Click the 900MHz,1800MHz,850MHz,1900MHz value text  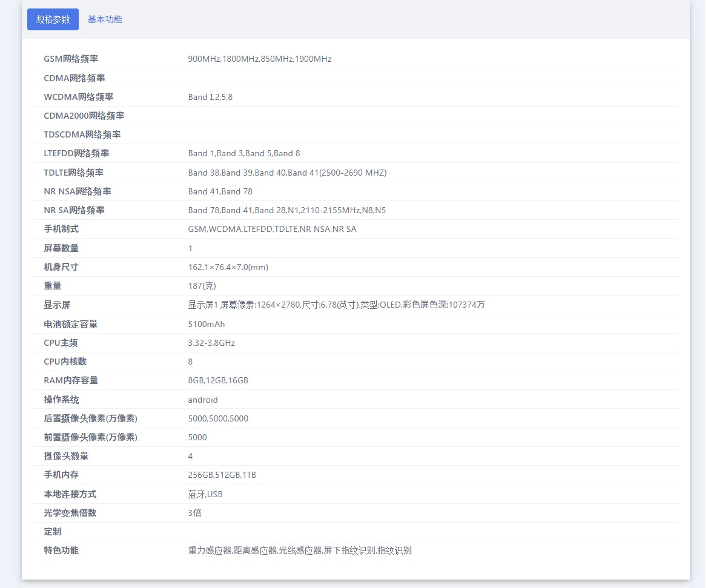(259, 59)
